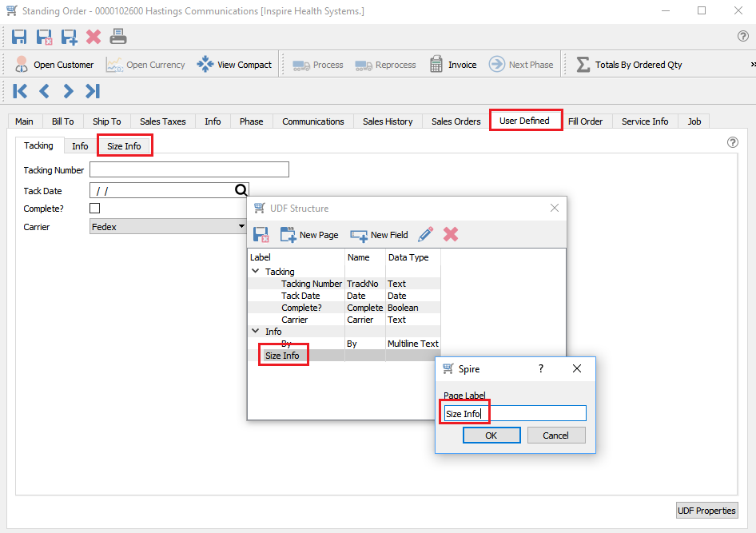Go to previous record

click(45, 91)
